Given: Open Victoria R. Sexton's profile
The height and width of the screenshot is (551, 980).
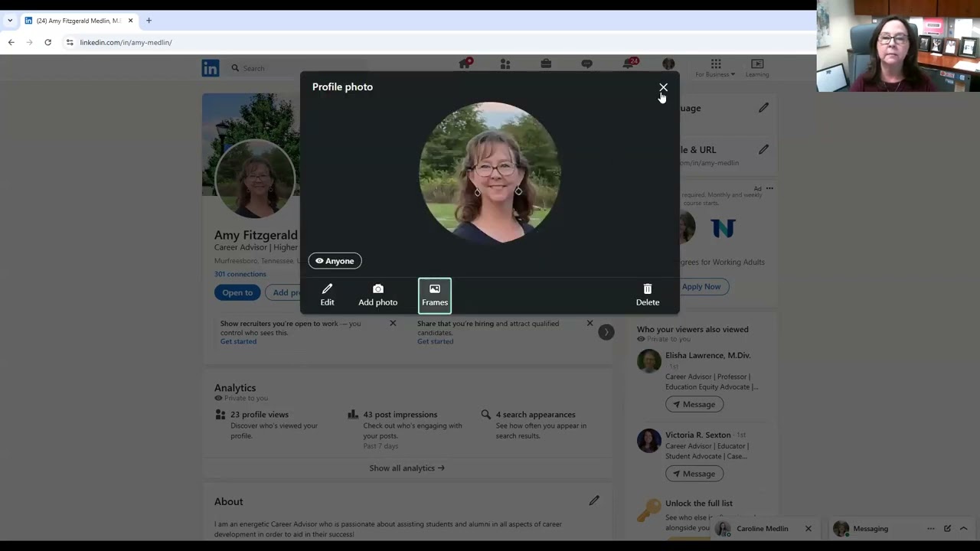Looking at the screenshot, I should [697, 435].
